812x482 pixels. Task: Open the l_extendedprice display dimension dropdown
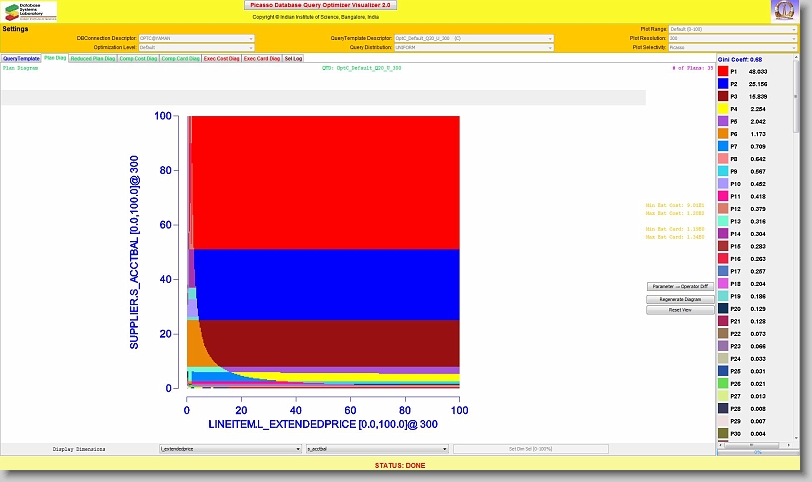230,450
